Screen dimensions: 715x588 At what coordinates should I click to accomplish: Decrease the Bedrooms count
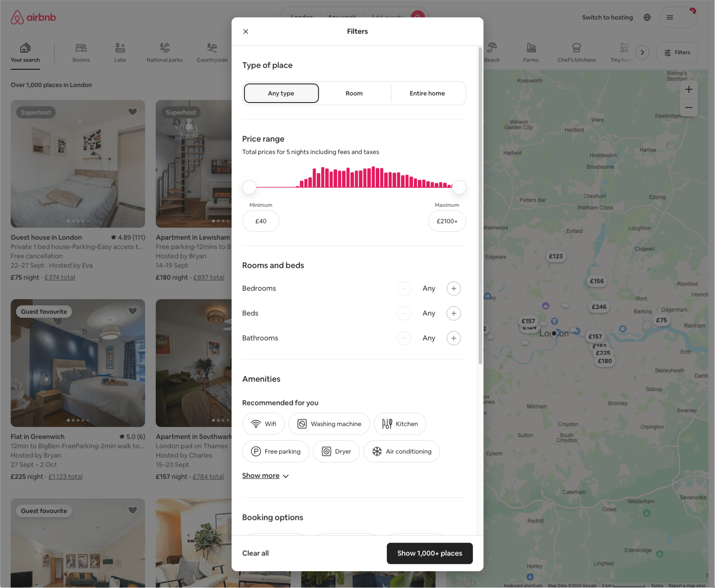tap(404, 288)
